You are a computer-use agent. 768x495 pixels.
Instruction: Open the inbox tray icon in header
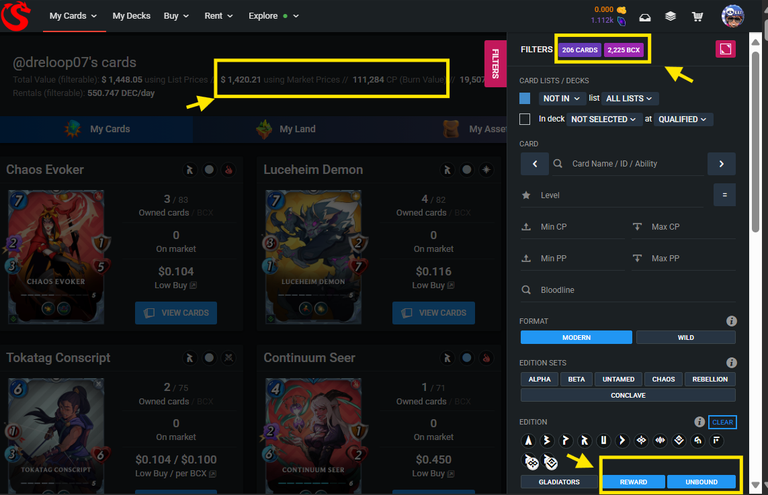[645, 17]
